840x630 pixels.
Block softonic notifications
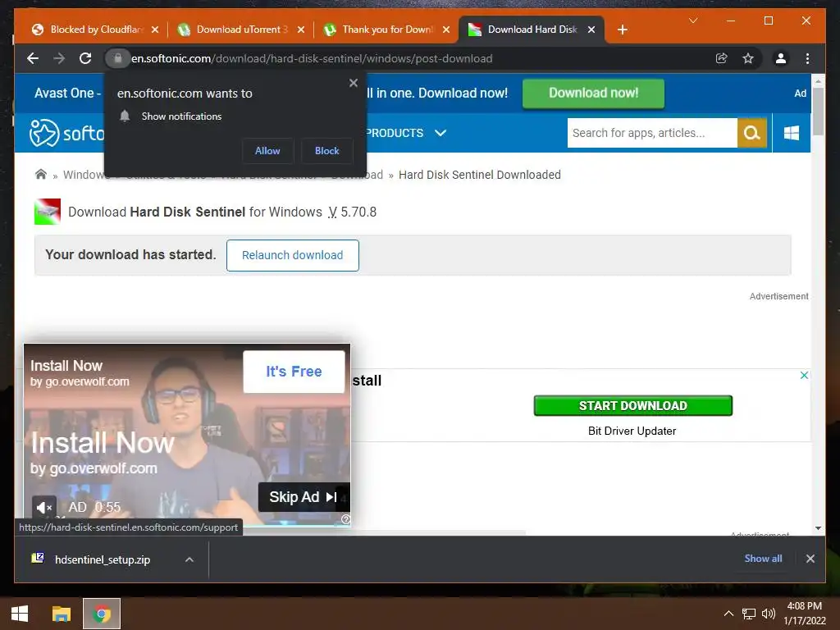pos(326,151)
